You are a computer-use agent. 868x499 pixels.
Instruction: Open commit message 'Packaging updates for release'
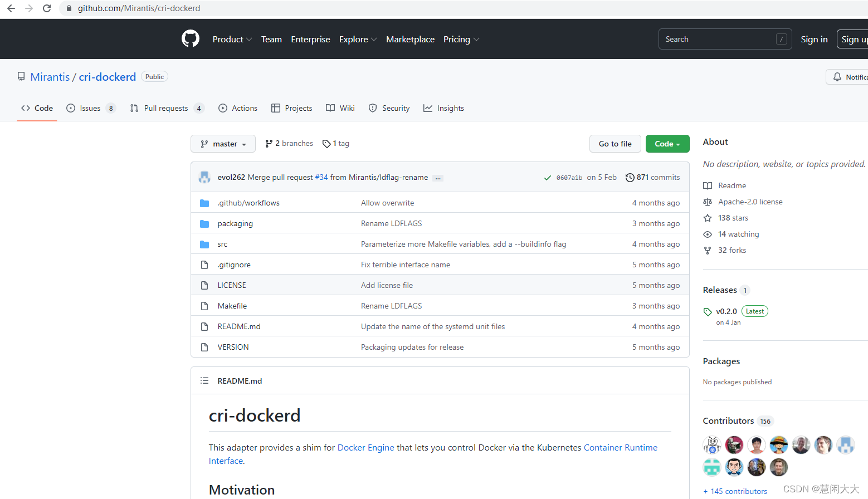click(412, 347)
